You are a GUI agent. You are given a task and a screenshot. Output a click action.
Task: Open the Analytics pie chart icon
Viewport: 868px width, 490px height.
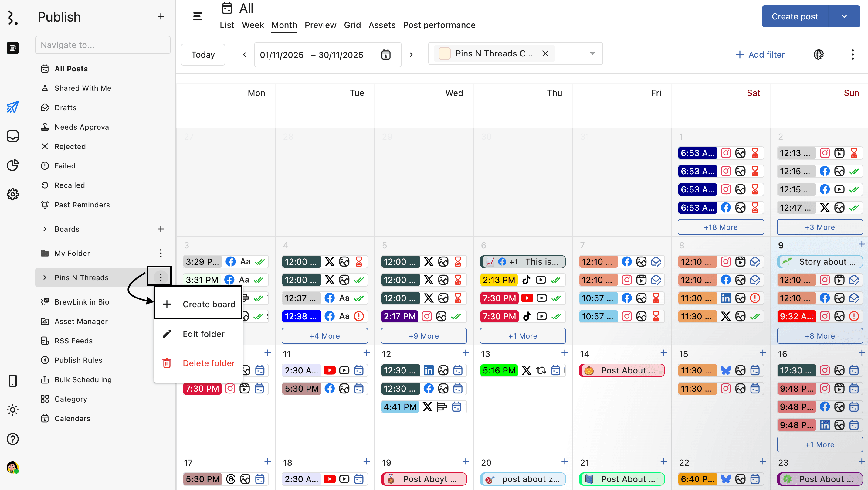(12, 165)
